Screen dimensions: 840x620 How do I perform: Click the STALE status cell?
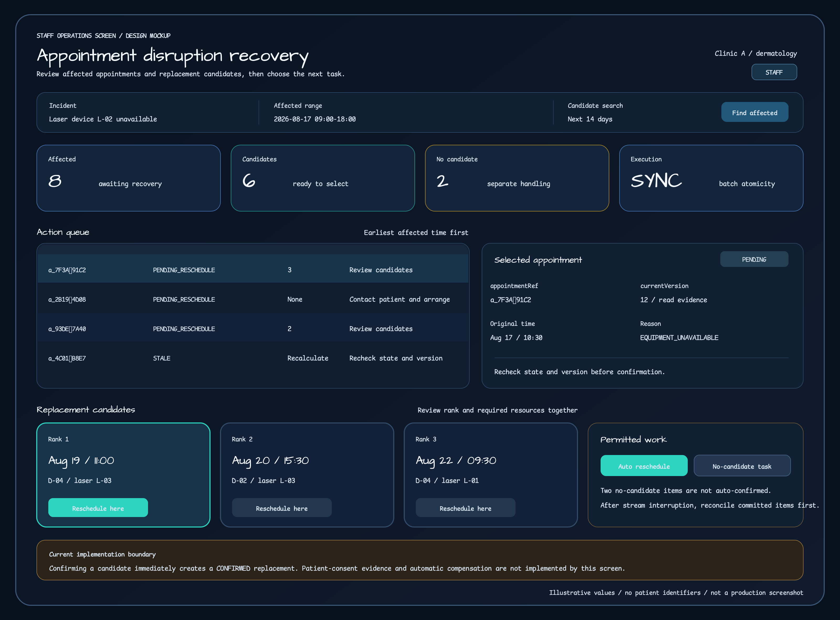tap(162, 358)
